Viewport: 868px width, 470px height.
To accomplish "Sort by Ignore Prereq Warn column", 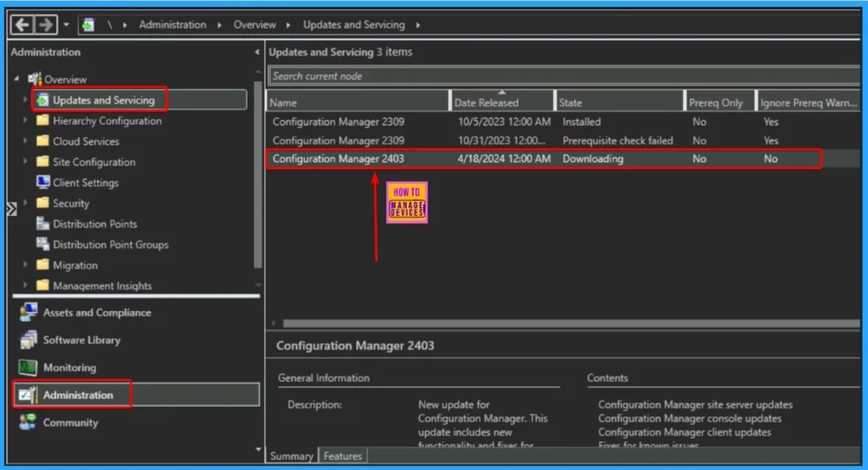I will (808, 102).
